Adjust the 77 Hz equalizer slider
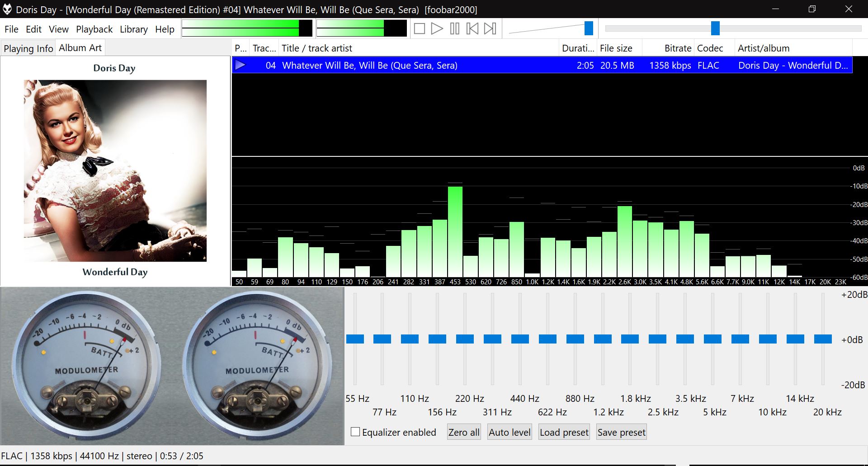This screenshot has width=868, height=466. 382,339
